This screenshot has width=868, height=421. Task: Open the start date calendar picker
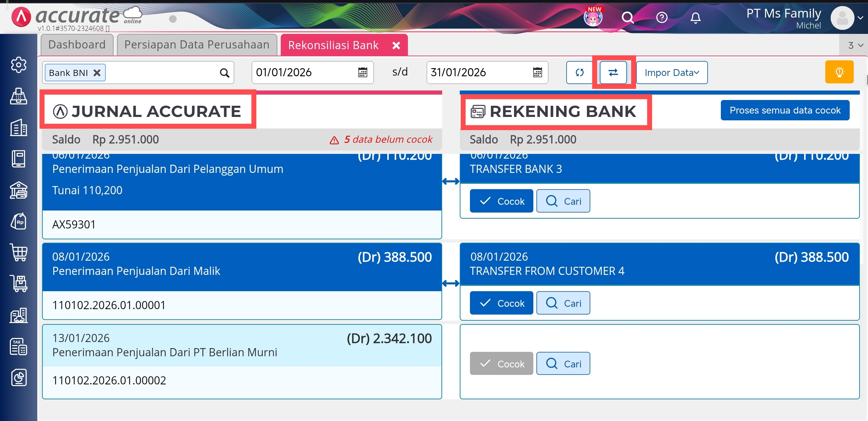point(362,73)
